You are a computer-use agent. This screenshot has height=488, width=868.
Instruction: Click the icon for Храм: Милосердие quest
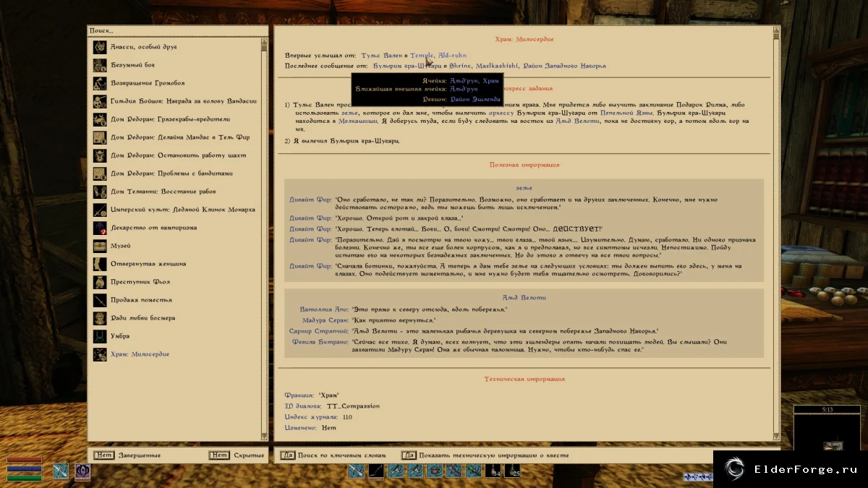(100, 354)
